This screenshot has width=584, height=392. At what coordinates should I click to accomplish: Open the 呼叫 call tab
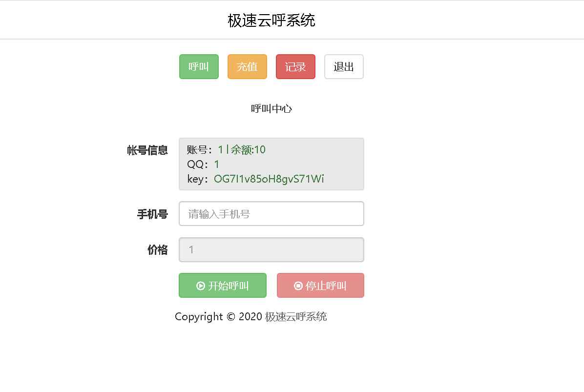(199, 67)
